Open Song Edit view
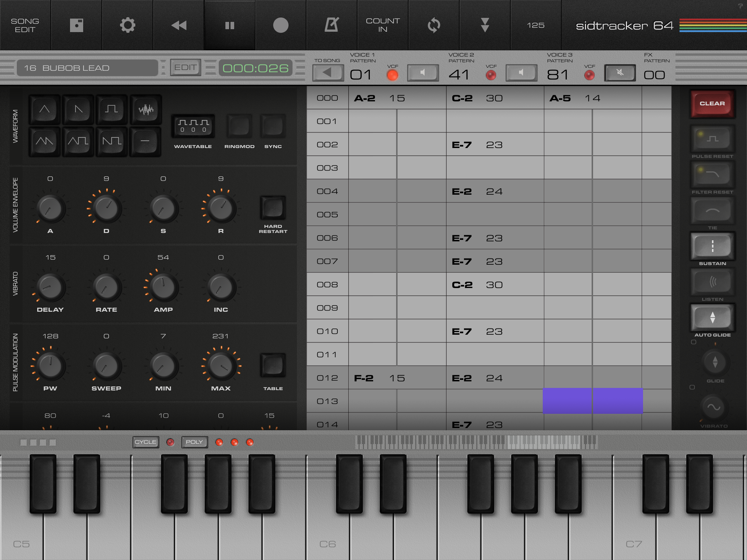This screenshot has height=560, width=747. [25, 25]
